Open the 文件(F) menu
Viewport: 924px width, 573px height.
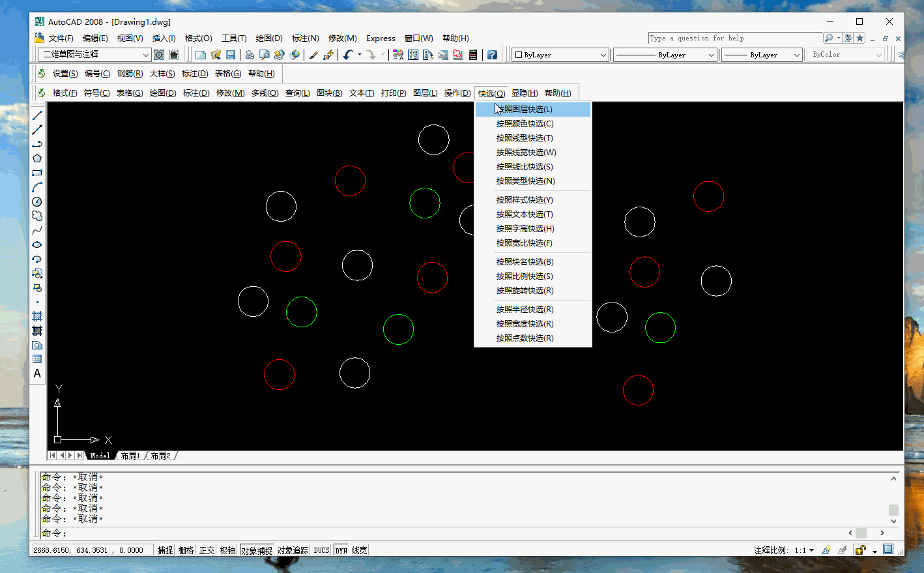(61, 38)
